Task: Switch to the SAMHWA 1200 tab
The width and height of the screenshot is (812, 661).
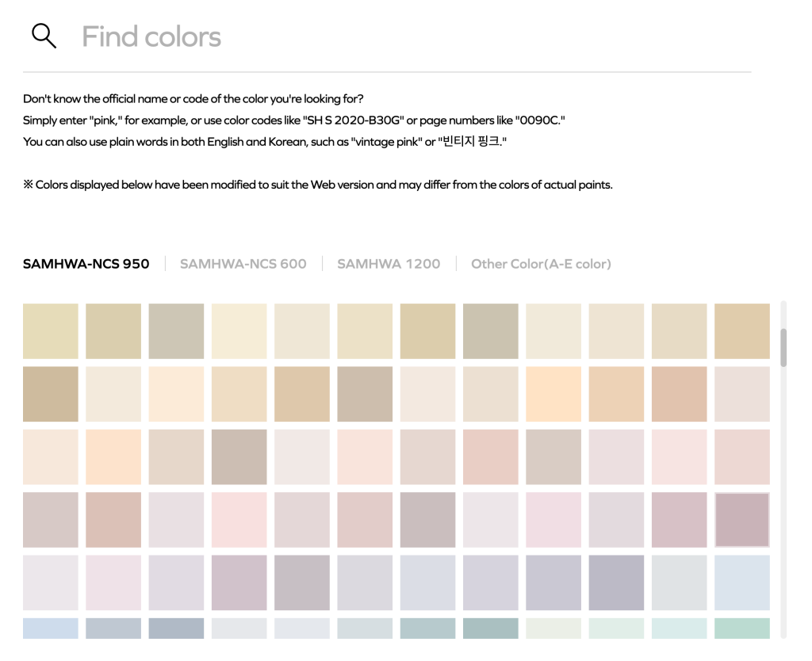Action: click(x=389, y=263)
